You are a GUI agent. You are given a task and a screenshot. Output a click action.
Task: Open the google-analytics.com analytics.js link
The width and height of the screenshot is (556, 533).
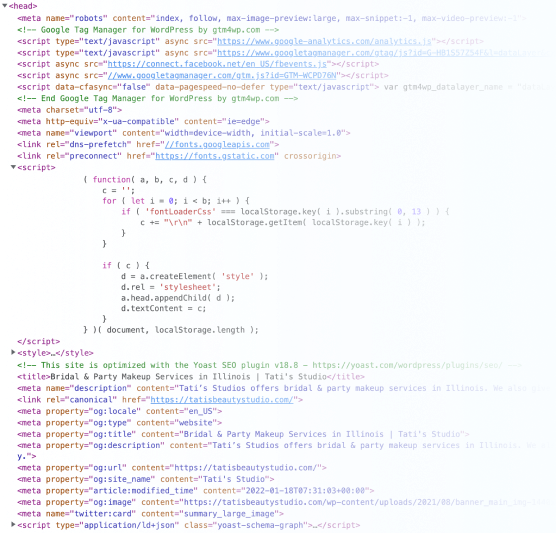324,41
